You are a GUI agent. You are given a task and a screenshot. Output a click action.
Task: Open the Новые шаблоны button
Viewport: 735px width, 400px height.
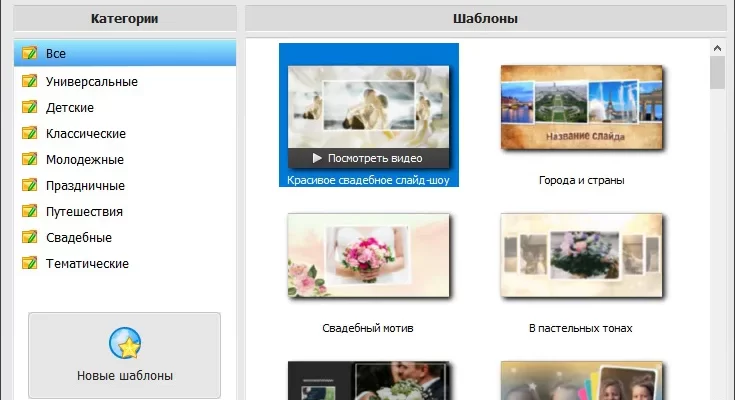pyautogui.click(x=124, y=355)
